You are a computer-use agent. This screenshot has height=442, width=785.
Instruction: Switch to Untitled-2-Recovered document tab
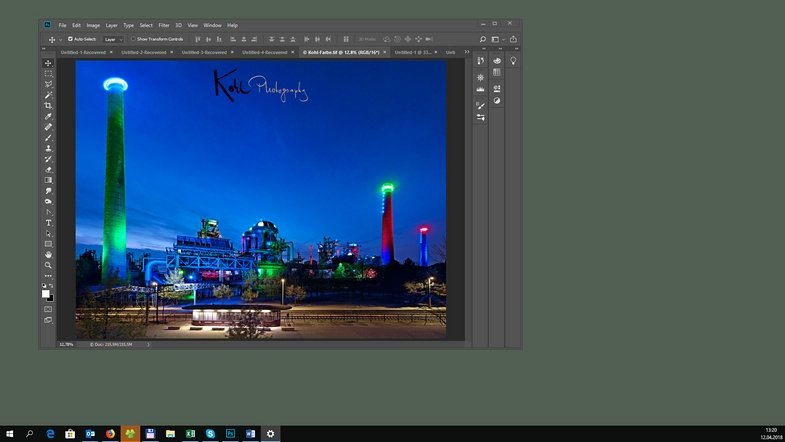coord(144,52)
